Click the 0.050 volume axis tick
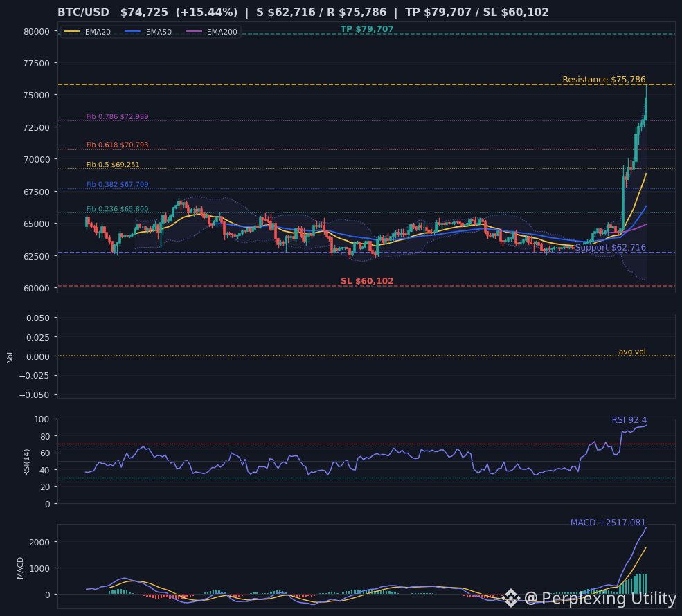This screenshot has height=616, width=682. tap(38, 318)
